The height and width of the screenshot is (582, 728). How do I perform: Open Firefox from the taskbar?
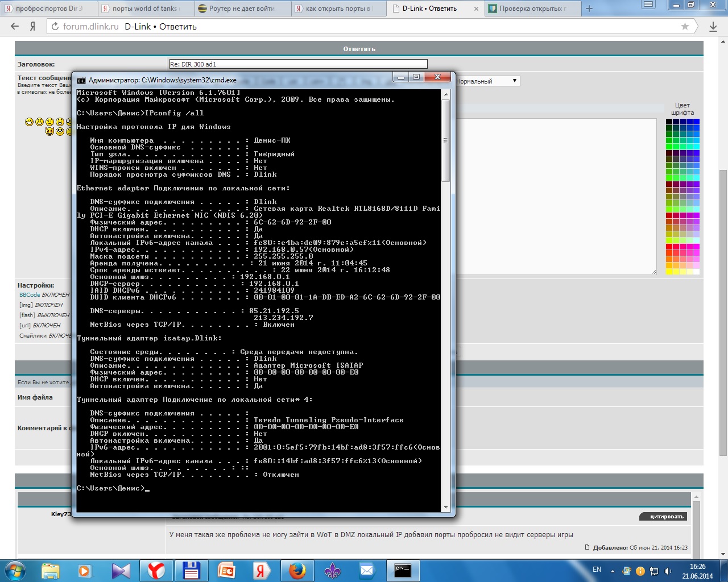tap(297, 570)
